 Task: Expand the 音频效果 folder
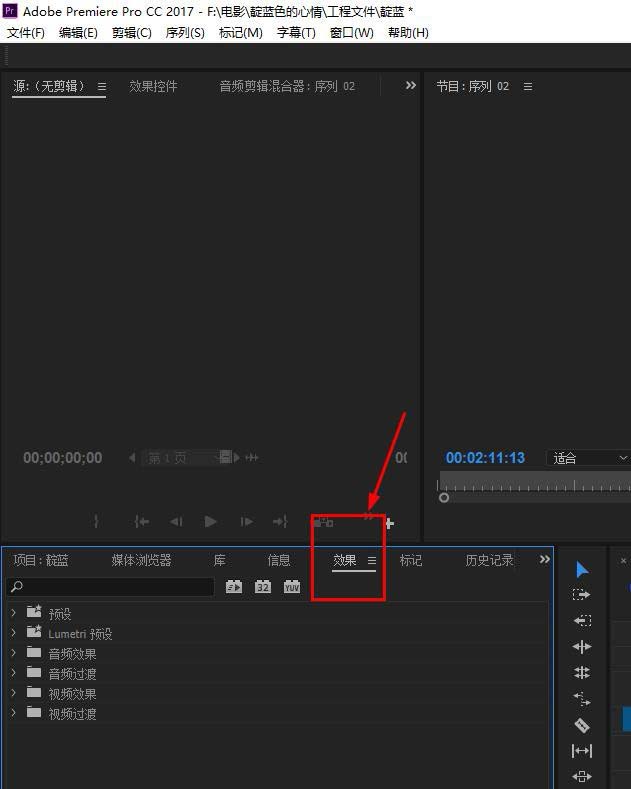click(x=14, y=653)
